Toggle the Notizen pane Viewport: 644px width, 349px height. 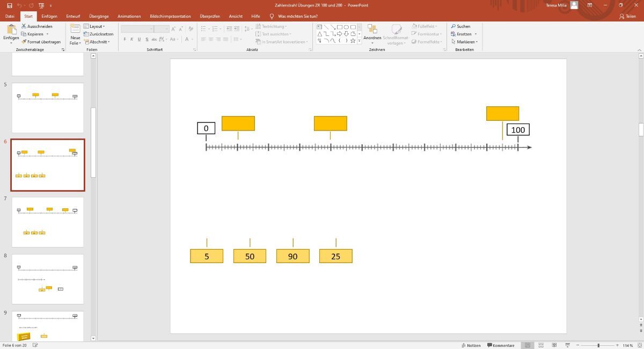tap(470, 345)
